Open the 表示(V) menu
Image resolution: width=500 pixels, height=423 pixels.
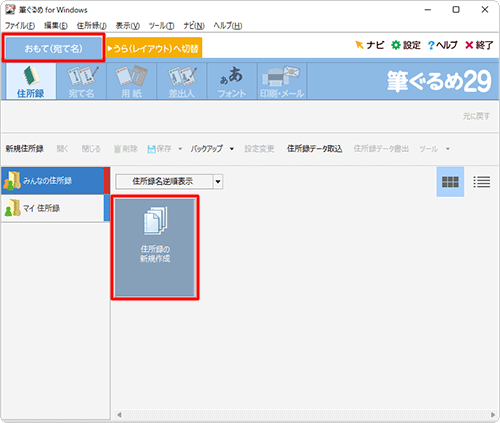128,26
